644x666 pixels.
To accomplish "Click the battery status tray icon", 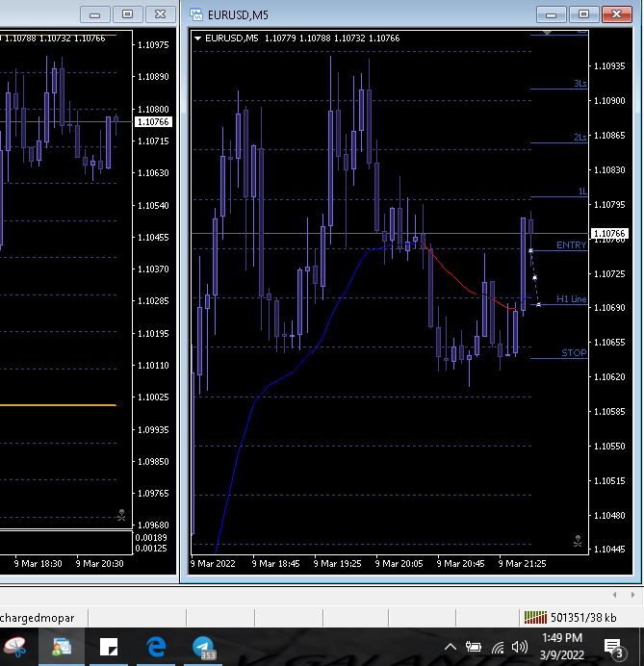I will 474,647.
